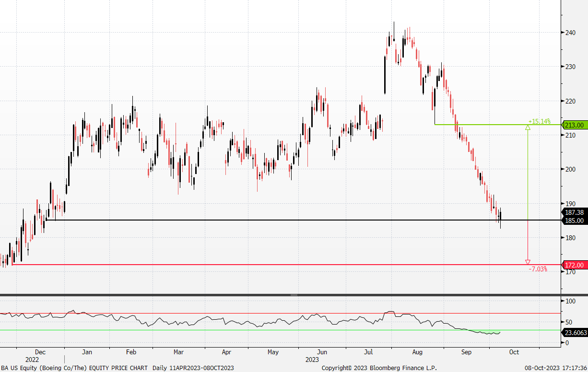
Task: Click the +15.14% upside annotation
Action: point(539,121)
